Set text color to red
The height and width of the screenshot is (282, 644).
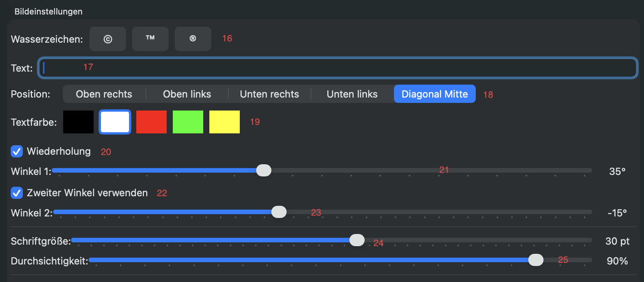coord(151,122)
